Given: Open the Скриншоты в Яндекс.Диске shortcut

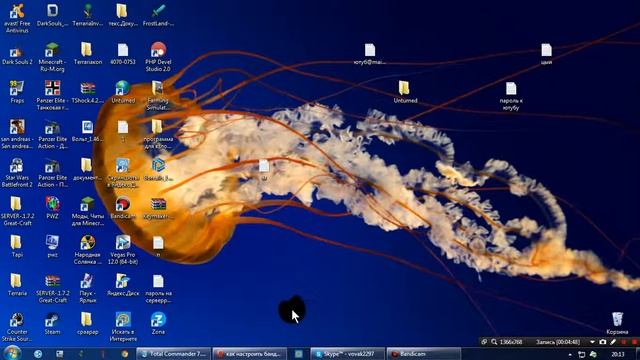Looking at the screenshot, I should [x=122, y=172].
